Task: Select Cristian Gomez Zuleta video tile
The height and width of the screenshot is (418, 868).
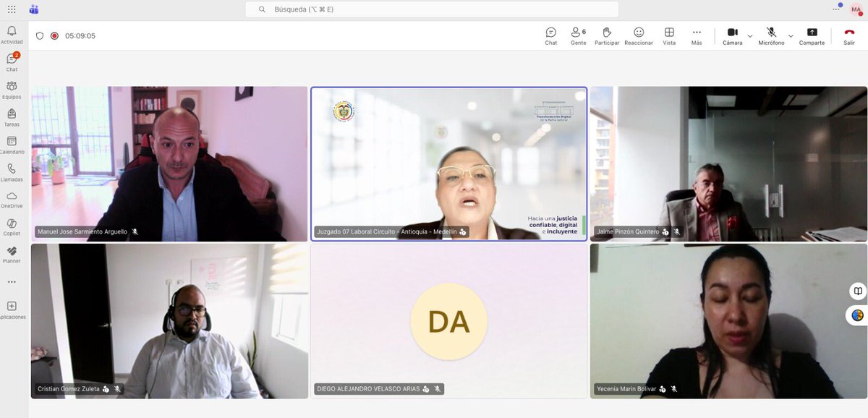Action: tap(169, 321)
